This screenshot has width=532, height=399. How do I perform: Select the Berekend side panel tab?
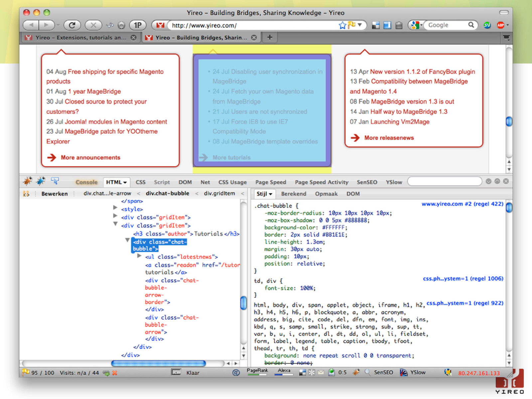(x=294, y=194)
